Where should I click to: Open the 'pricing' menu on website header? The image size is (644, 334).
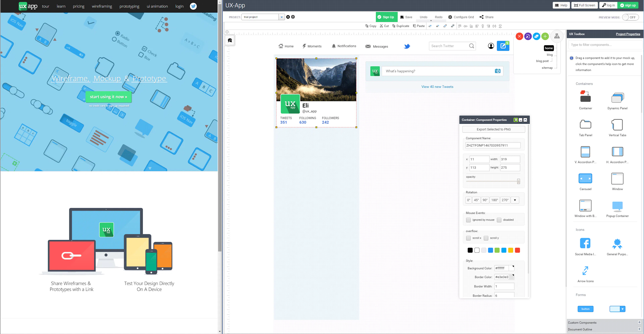(78, 6)
